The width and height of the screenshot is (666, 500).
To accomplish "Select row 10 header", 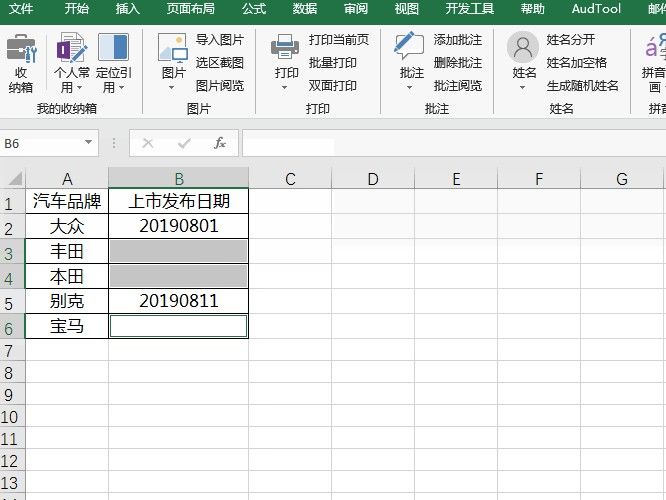I will click(x=12, y=416).
